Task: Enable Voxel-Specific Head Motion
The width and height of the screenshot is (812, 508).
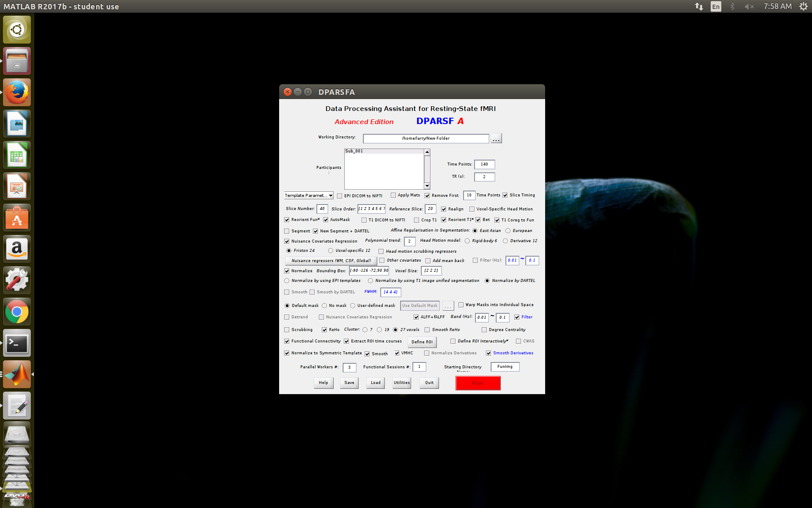Action: click(x=472, y=209)
